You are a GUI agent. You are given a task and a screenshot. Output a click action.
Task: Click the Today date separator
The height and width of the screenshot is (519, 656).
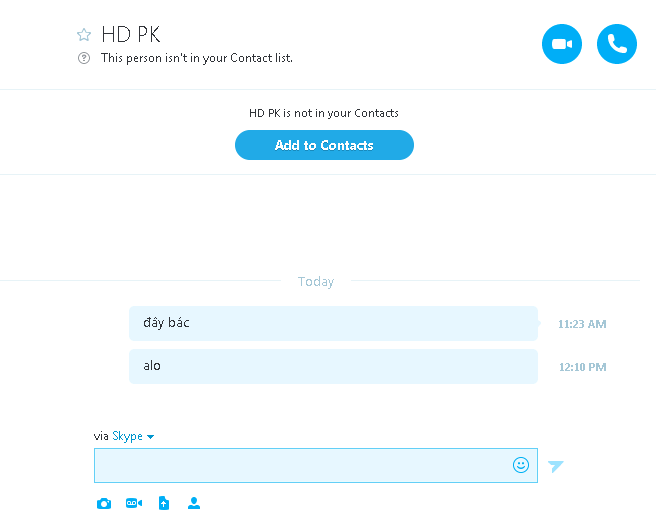pos(316,281)
